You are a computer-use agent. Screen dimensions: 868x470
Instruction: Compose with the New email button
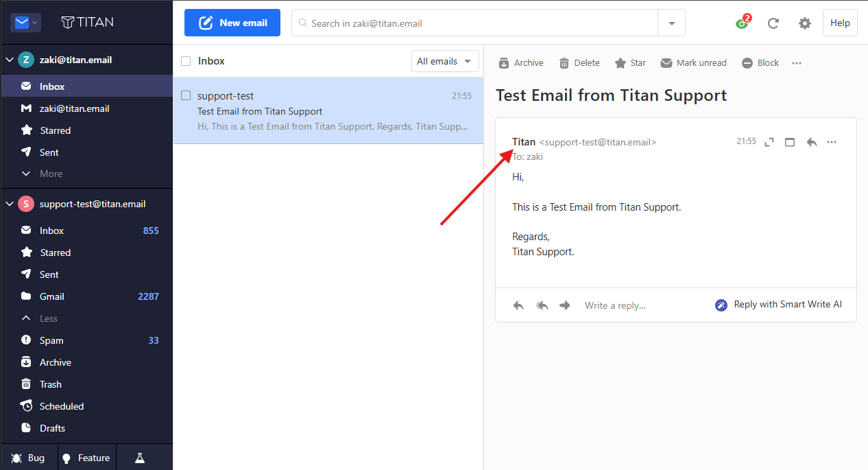click(x=232, y=23)
